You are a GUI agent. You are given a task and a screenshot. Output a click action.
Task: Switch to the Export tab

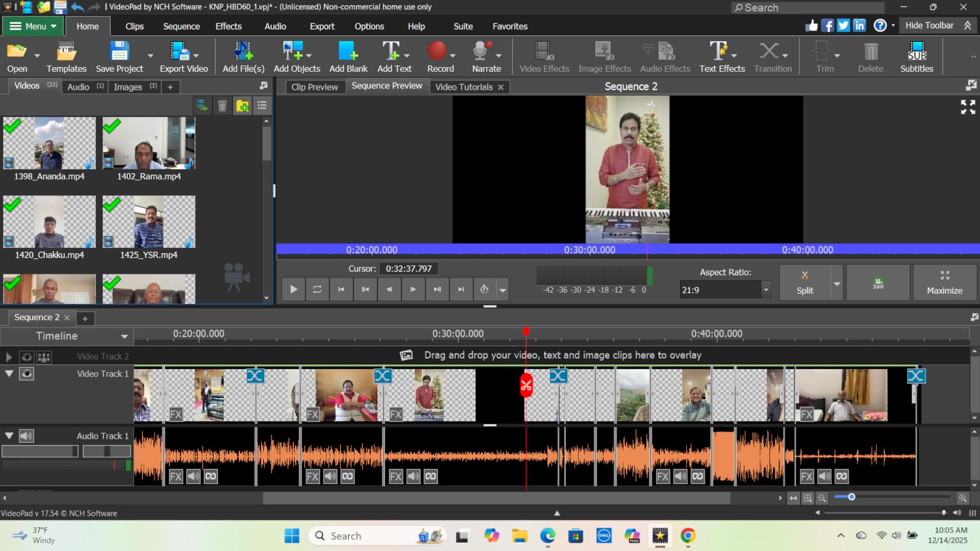322,26
